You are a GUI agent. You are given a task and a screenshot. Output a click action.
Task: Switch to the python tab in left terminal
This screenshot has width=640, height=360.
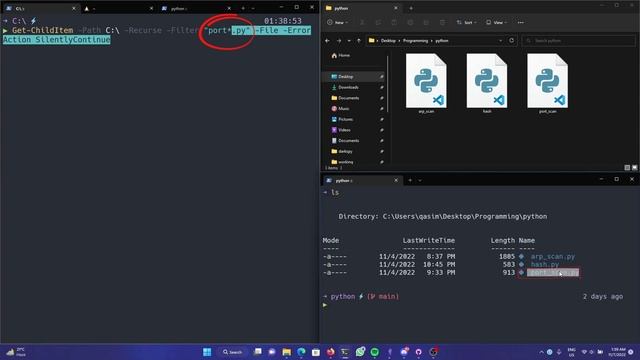click(195, 8)
